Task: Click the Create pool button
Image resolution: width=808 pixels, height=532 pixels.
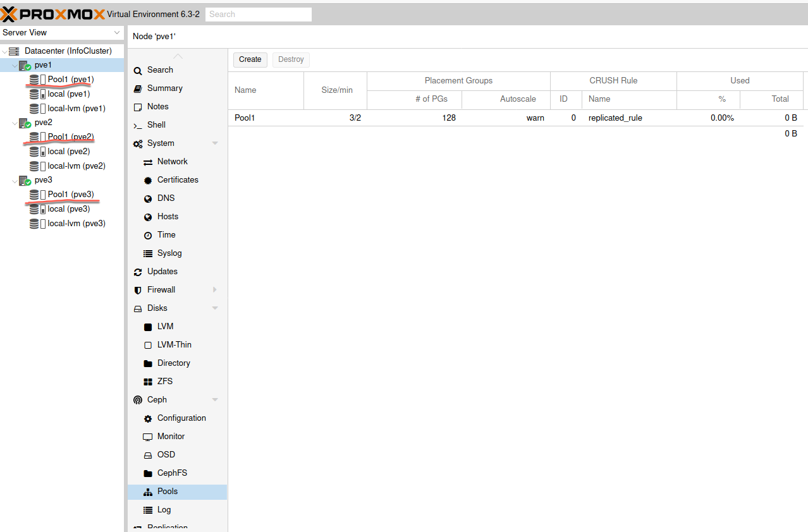Action: point(250,59)
